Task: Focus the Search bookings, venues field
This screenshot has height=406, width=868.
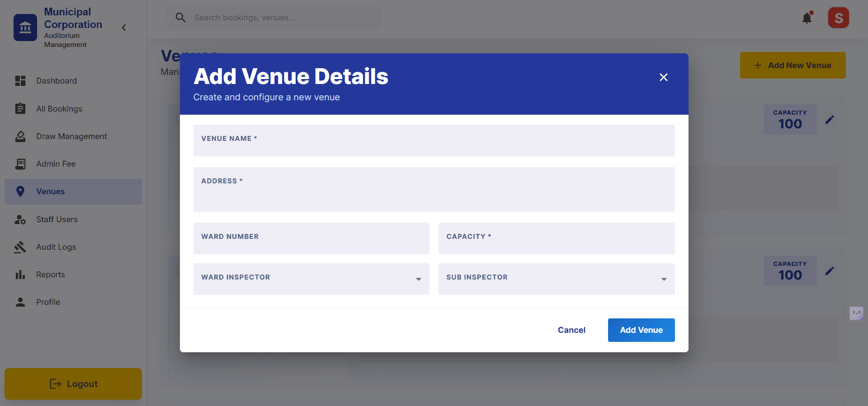Action: coord(274,18)
